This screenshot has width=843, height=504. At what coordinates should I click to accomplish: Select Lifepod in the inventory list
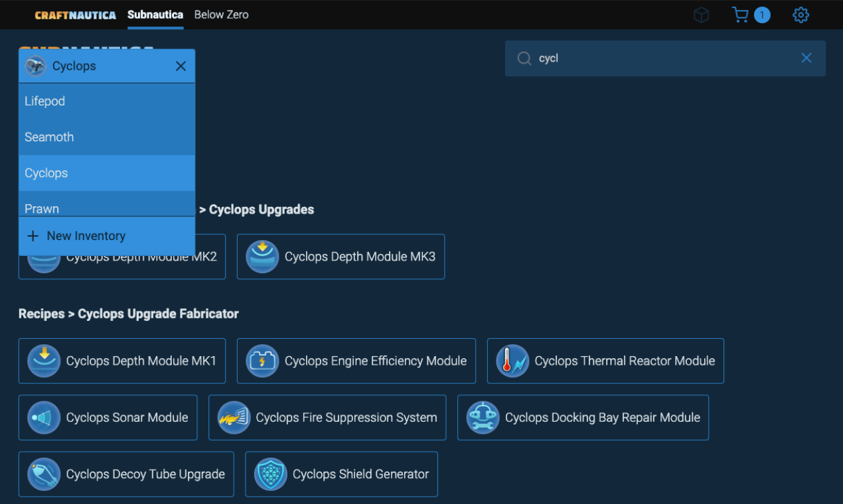pyautogui.click(x=107, y=101)
